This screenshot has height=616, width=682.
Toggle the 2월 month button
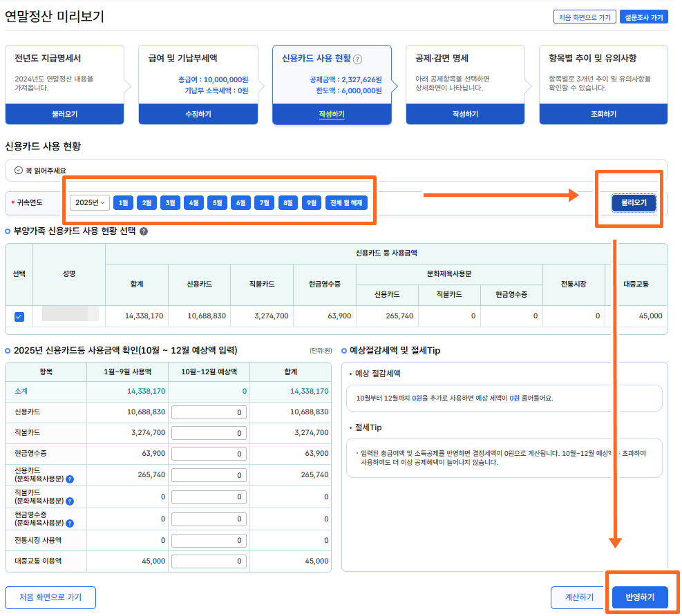pos(146,202)
